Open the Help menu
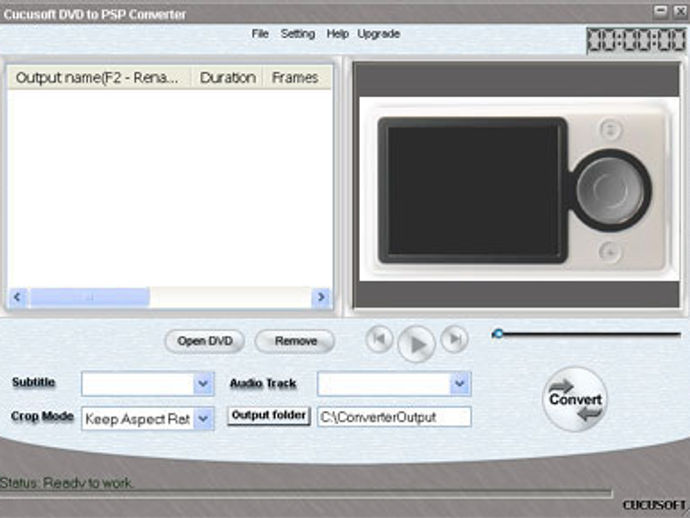The width and height of the screenshot is (690, 518). 338,34
